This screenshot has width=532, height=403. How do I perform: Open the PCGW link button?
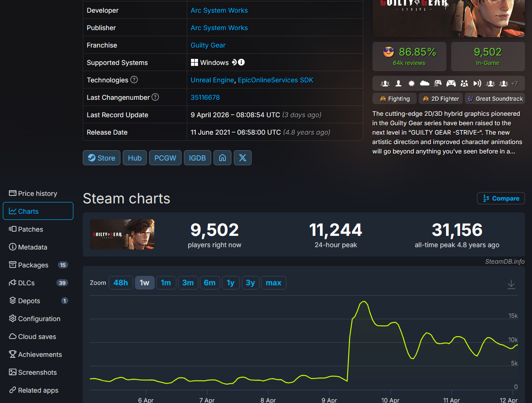pyautogui.click(x=165, y=158)
